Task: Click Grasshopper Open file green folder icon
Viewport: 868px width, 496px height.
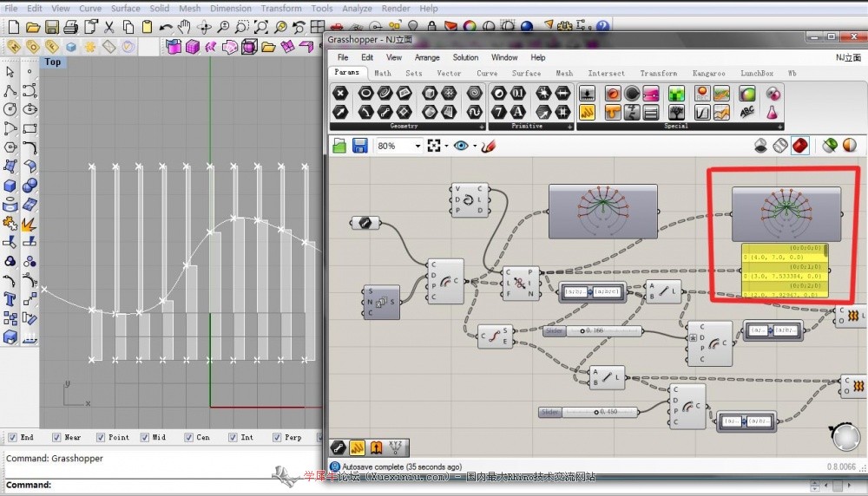Action: click(x=339, y=146)
